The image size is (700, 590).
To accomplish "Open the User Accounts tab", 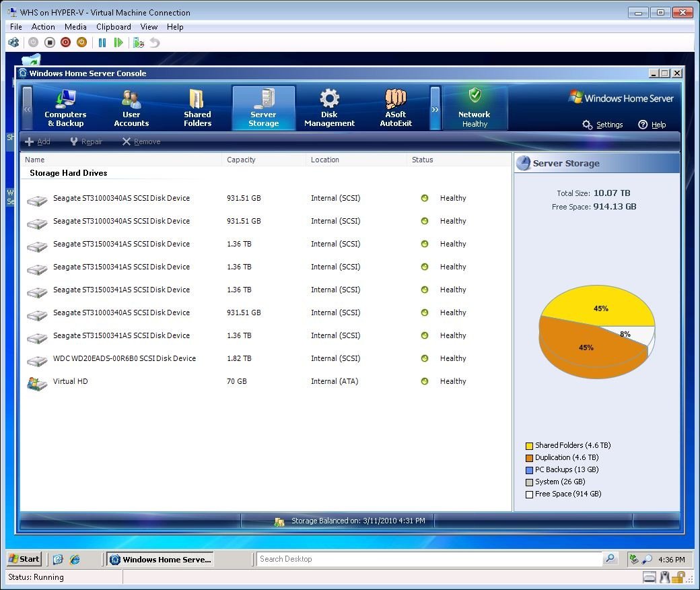I will tap(131, 108).
